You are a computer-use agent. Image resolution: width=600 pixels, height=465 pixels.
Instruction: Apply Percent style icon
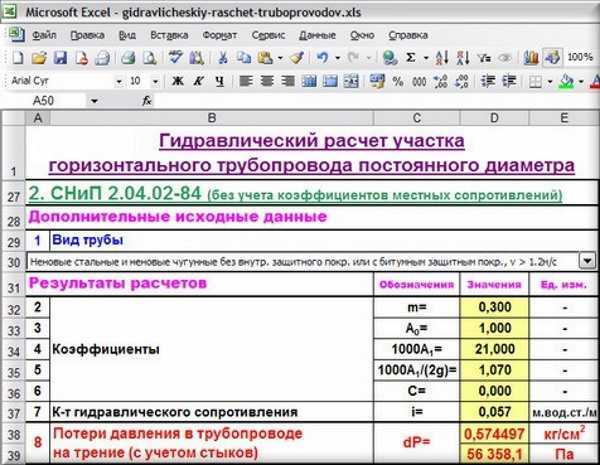point(398,81)
